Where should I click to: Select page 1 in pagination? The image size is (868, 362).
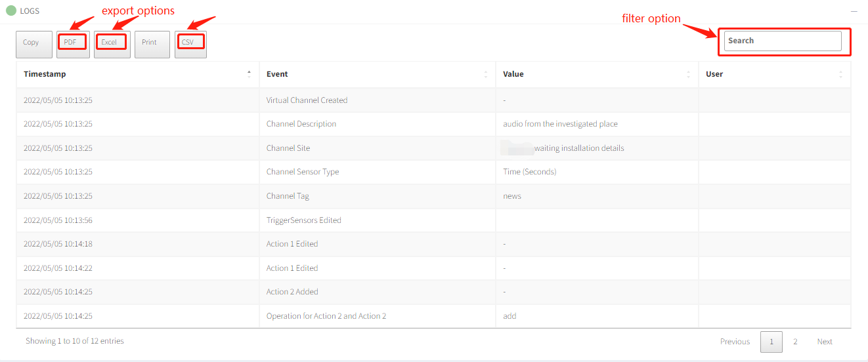point(771,342)
